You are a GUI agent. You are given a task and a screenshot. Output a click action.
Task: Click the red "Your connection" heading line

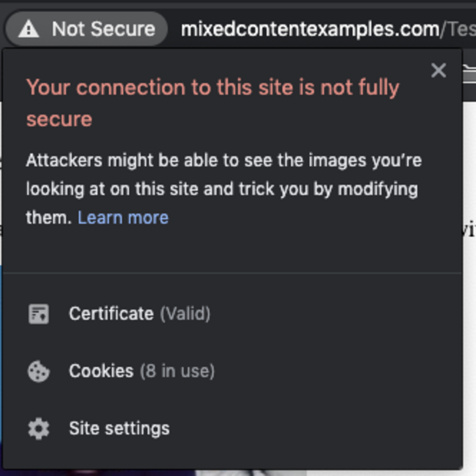pos(212,88)
